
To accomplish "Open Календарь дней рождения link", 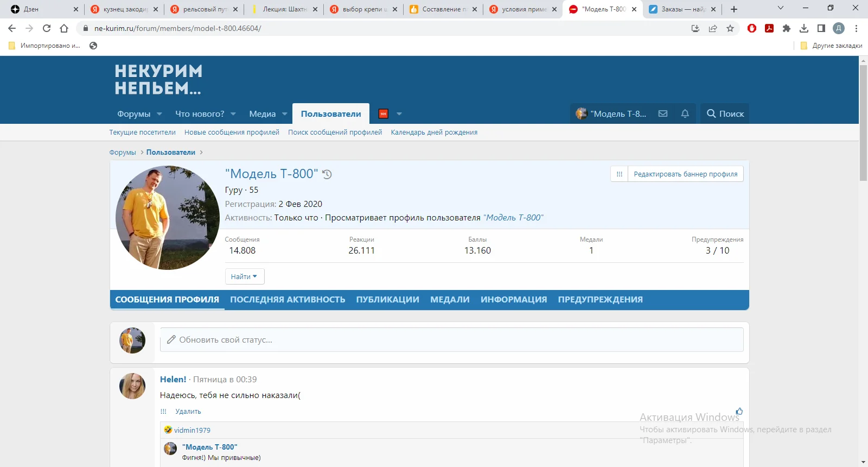I will click(434, 132).
